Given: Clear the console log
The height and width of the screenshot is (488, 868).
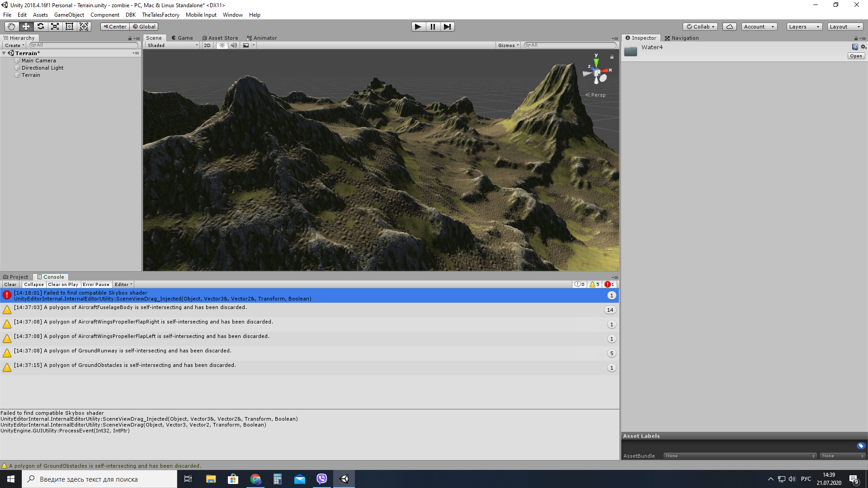Looking at the screenshot, I should [10, 285].
